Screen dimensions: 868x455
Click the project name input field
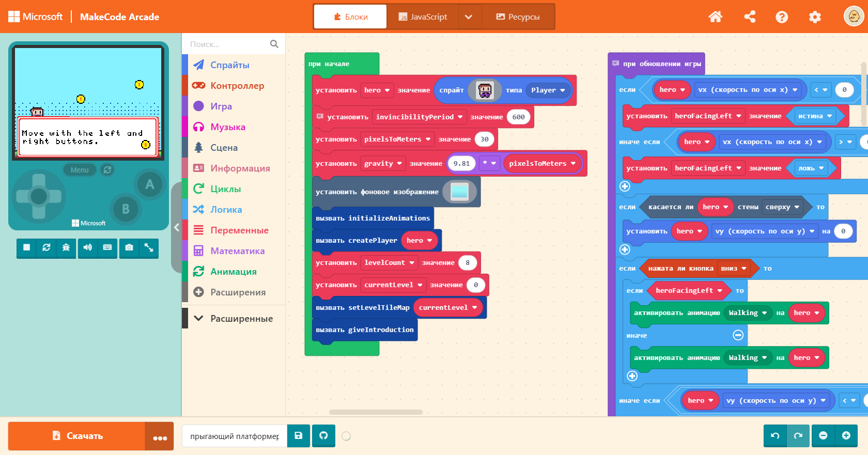[x=235, y=436]
